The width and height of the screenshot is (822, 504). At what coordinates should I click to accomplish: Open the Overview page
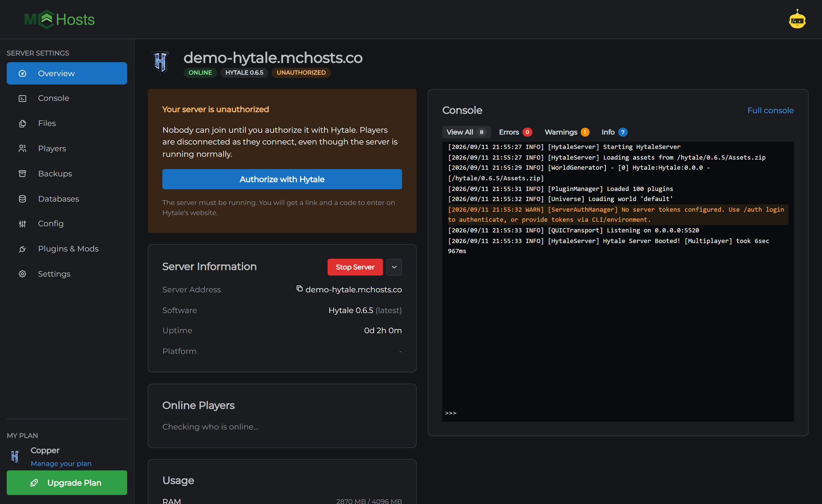coord(67,73)
